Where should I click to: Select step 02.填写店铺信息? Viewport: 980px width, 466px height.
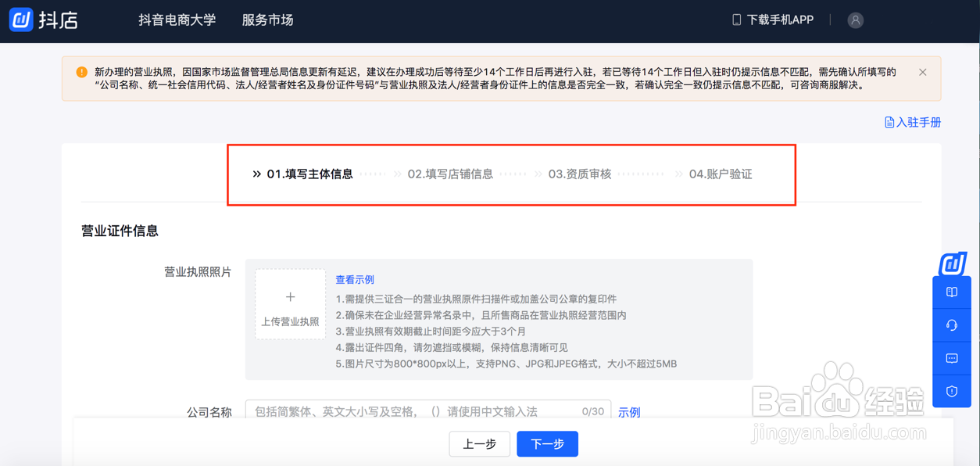click(x=450, y=174)
